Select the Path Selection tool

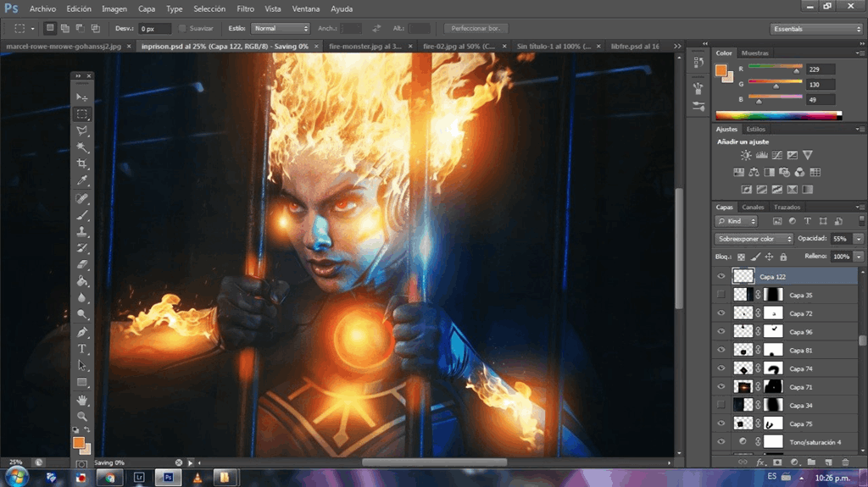pyautogui.click(x=82, y=365)
